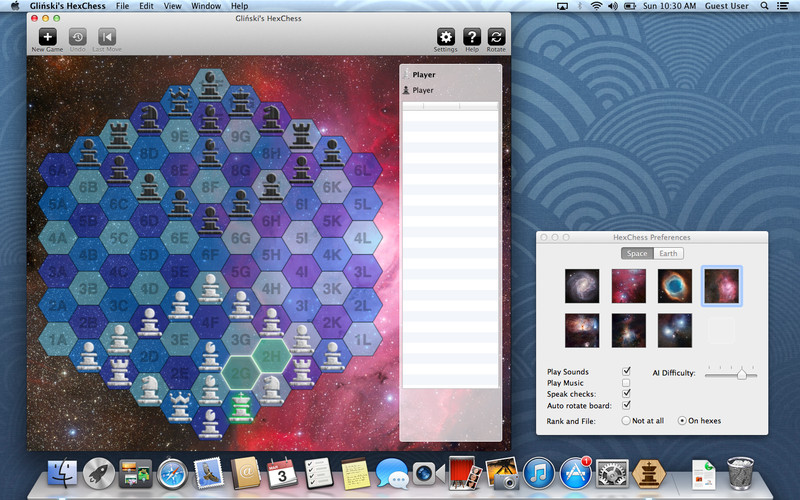Open the Window menu
The height and width of the screenshot is (500, 800).
(x=206, y=6)
